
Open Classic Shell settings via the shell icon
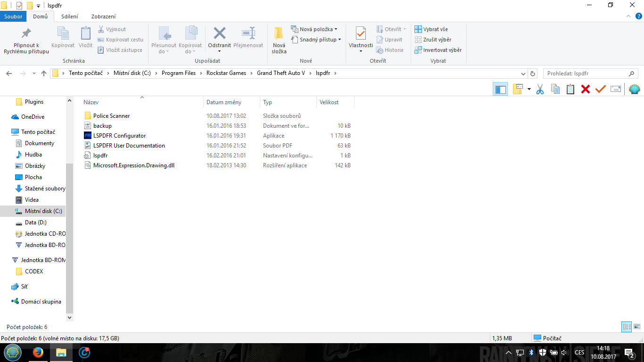(635, 89)
